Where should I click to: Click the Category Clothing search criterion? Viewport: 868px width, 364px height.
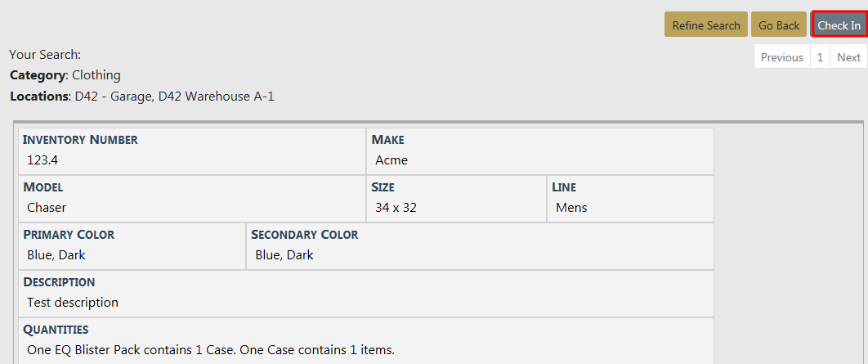[x=65, y=75]
